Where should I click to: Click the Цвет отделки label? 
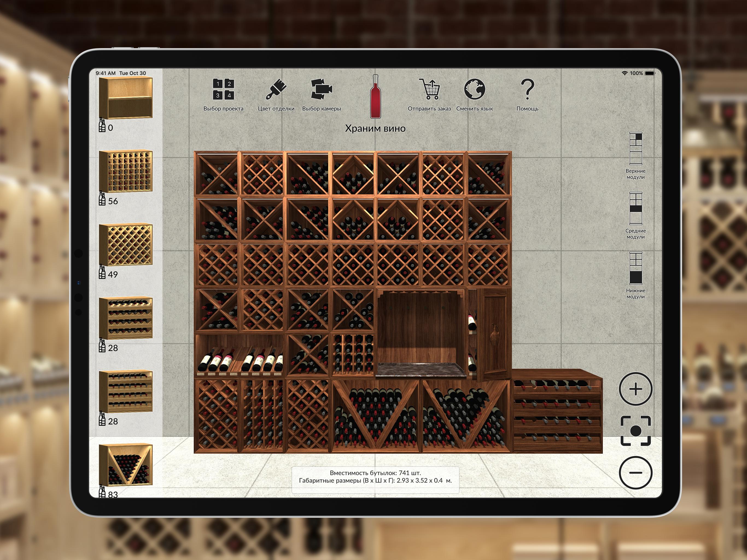[x=276, y=109]
